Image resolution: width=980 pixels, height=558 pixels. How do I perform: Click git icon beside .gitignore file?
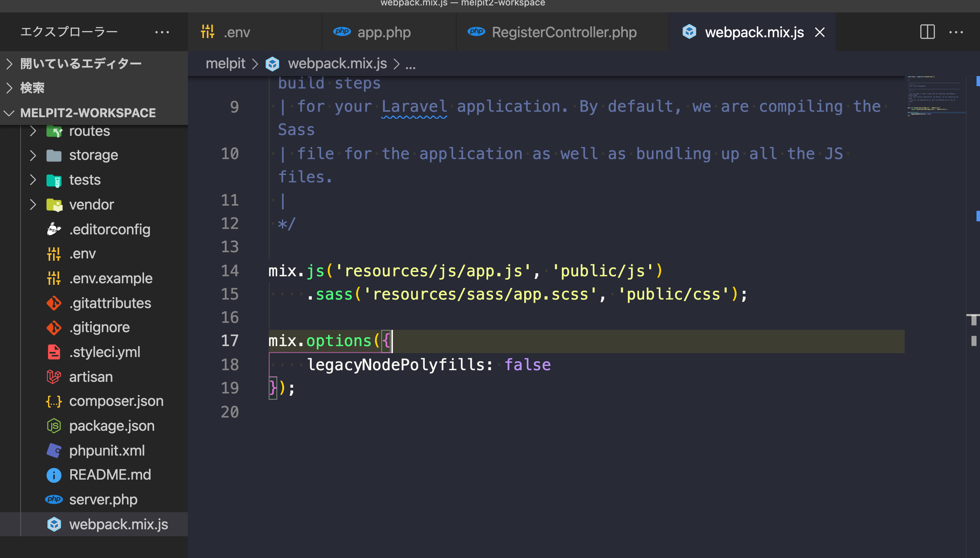coord(54,328)
